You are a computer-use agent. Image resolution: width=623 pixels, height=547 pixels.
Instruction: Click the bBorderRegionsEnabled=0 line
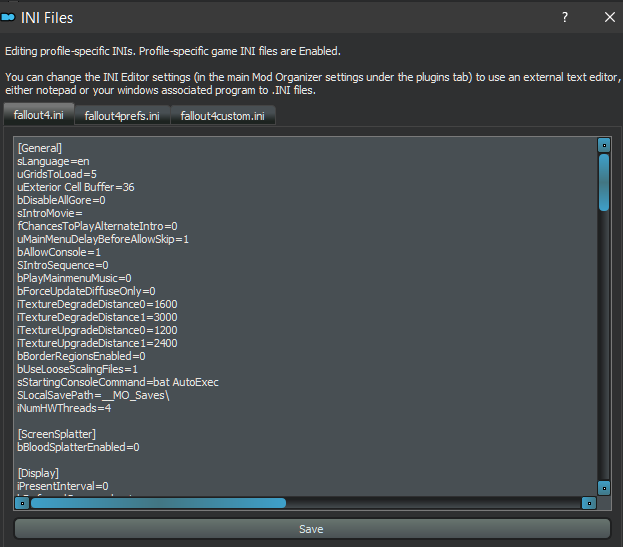tap(81, 356)
